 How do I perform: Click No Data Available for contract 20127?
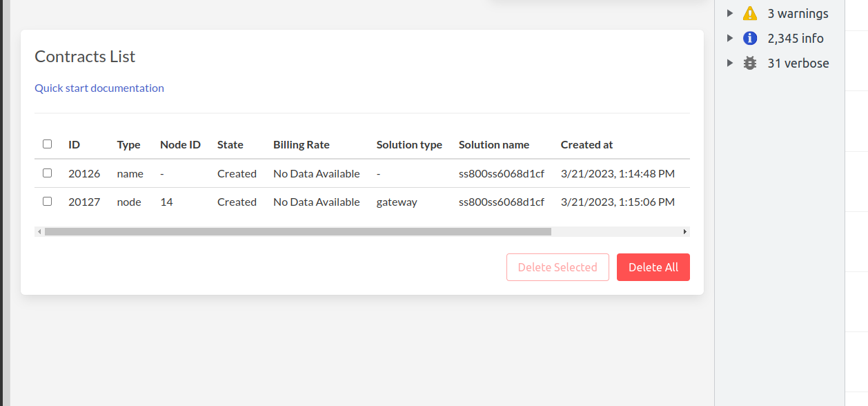coord(316,202)
